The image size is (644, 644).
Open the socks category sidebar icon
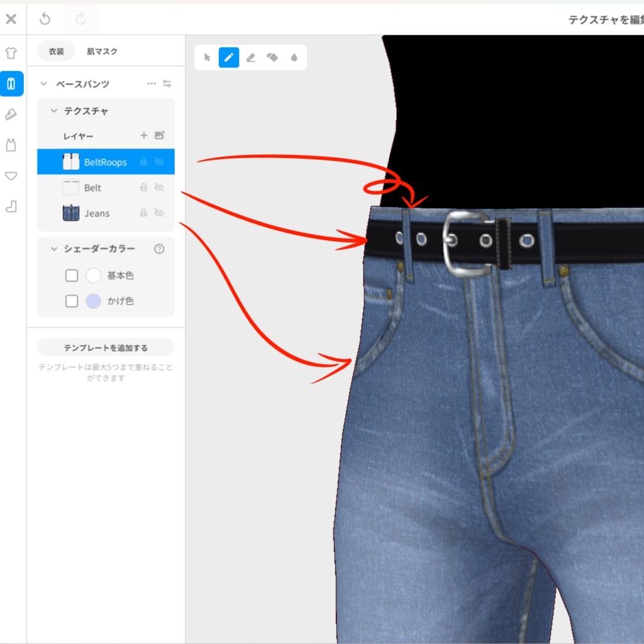pyautogui.click(x=11, y=206)
